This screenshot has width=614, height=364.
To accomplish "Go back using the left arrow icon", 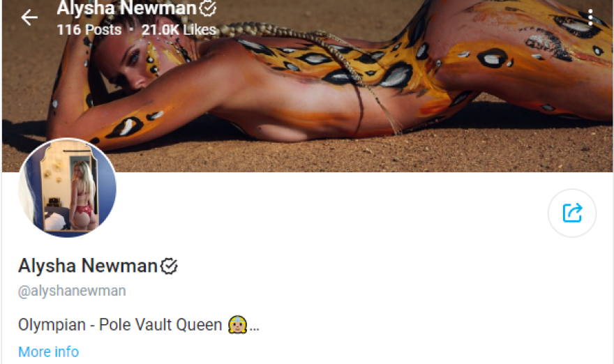I will coord(29,17).
